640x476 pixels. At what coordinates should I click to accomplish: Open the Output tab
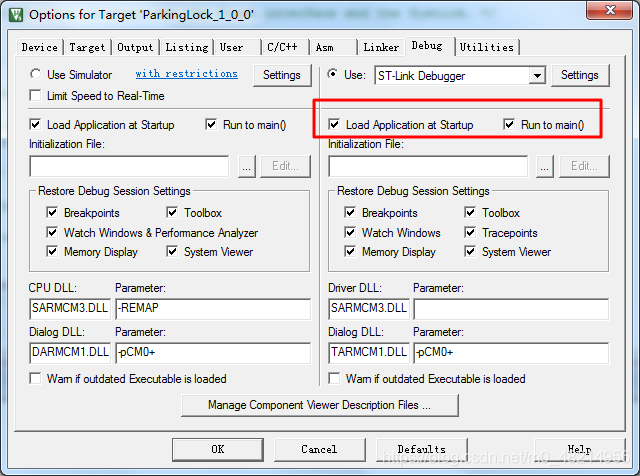tap(135, 47)
